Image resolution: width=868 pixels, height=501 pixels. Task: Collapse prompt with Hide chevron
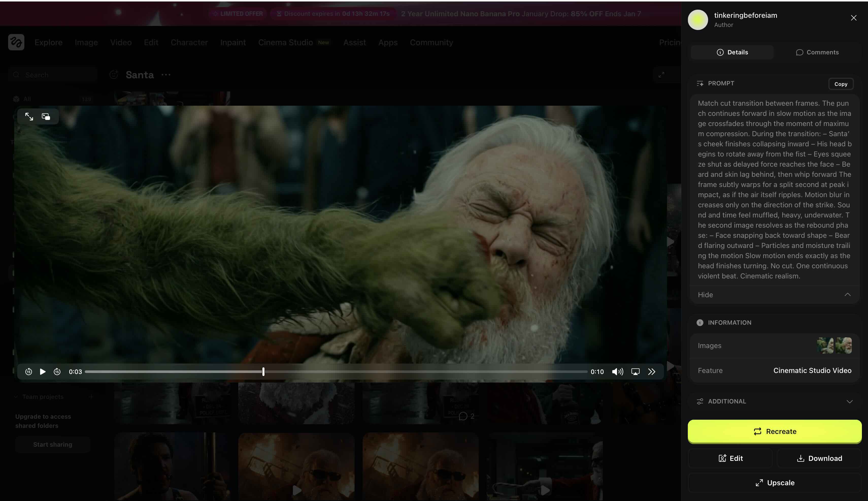click(x=847, y=294)
